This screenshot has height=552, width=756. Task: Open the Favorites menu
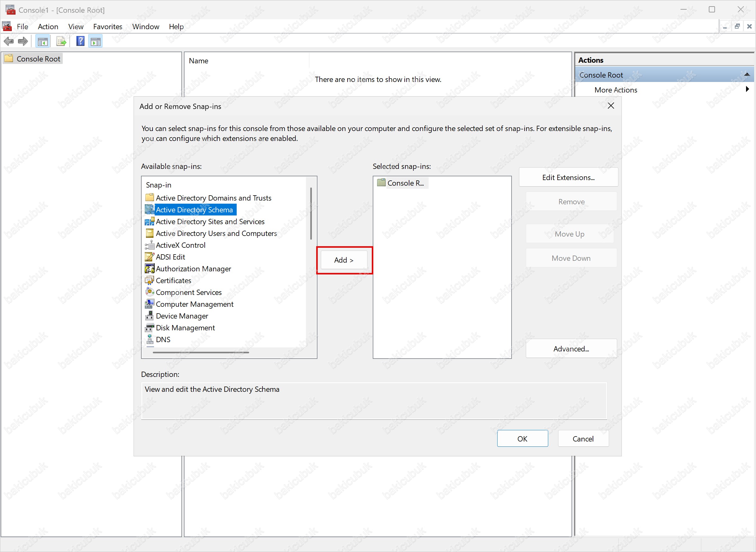[x=107, y=26]
